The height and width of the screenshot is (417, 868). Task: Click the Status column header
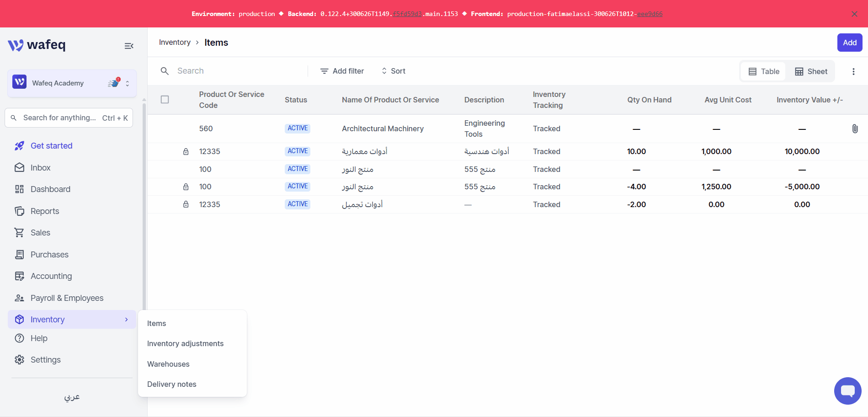pos(296,100)
